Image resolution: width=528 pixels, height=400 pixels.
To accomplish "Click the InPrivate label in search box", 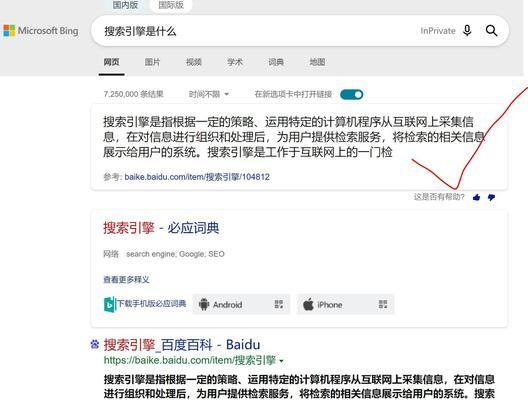I will pos(438,31).
